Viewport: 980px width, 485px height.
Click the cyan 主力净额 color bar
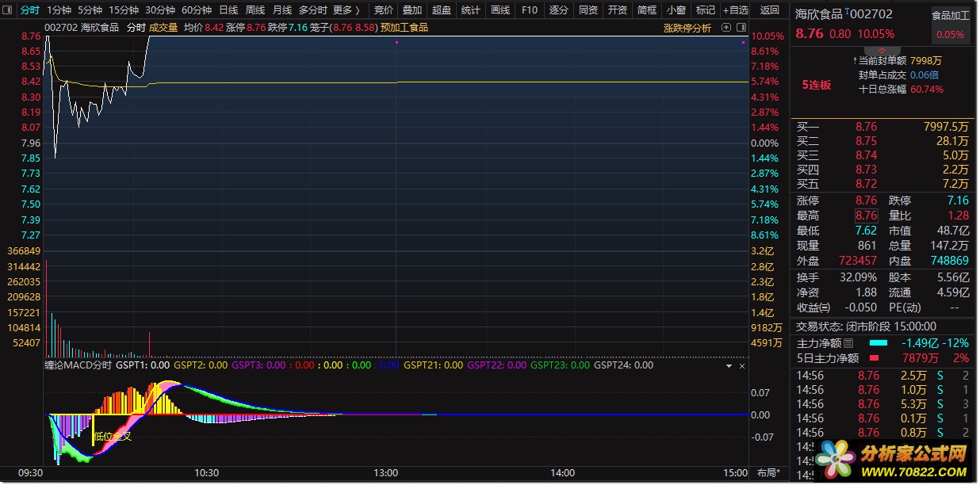879,343
